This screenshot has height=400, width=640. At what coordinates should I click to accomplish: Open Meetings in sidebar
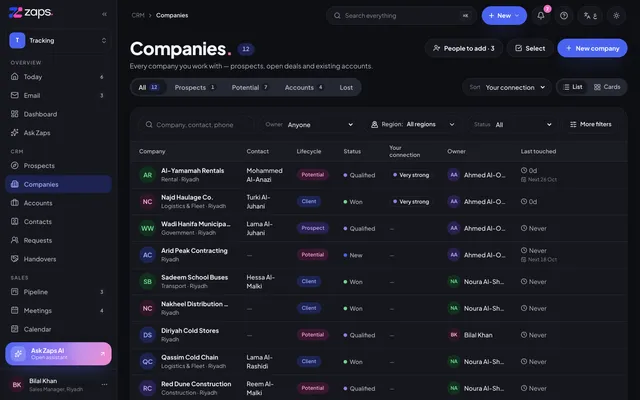pos(58,311)
